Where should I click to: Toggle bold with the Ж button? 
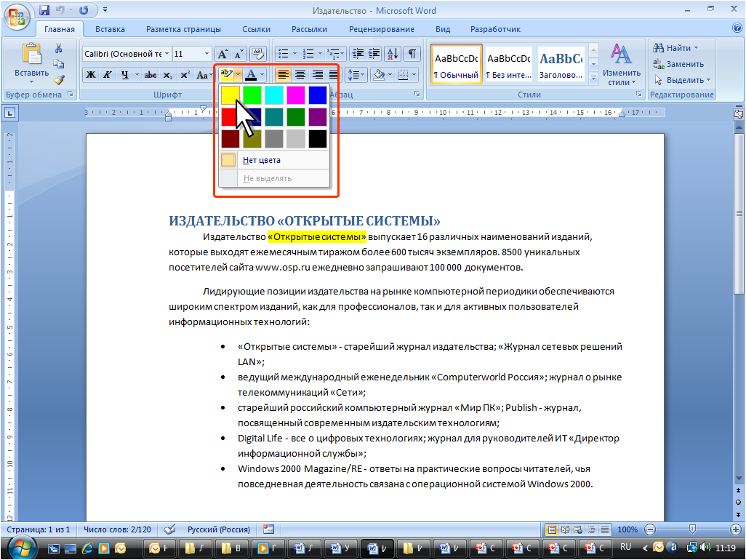coord(90,75)
